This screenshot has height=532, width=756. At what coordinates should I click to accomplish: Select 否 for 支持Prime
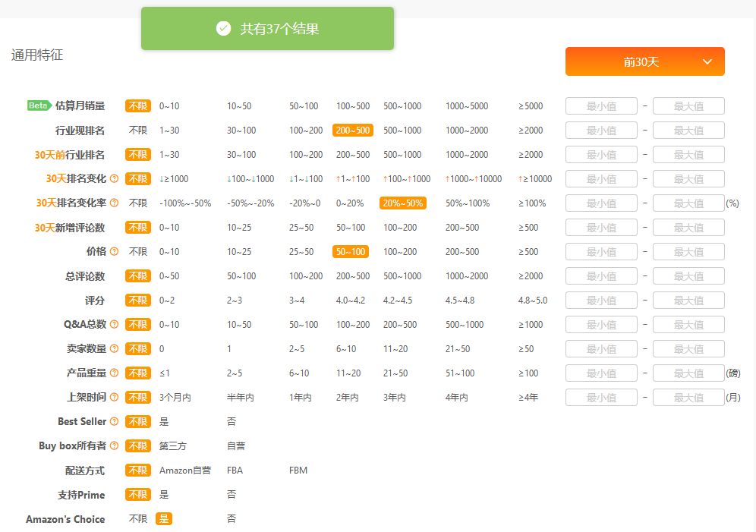click(x=232, y=495)
